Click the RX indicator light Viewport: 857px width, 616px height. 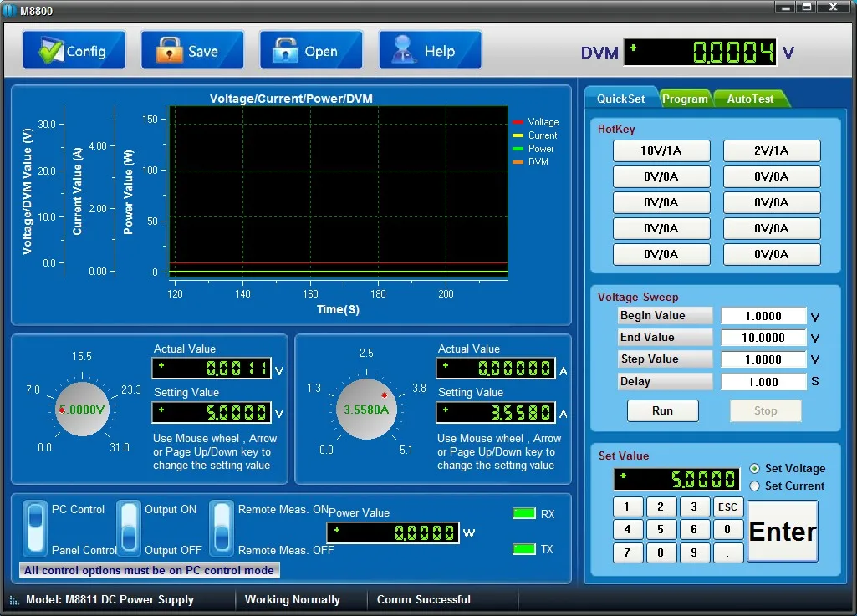click(523, 513)
